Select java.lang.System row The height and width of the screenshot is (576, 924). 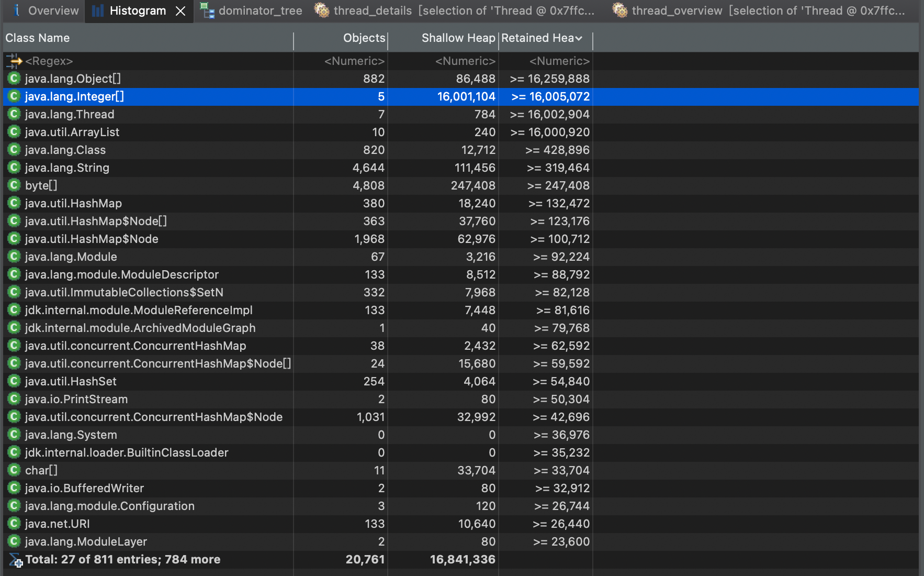[460, 435]
